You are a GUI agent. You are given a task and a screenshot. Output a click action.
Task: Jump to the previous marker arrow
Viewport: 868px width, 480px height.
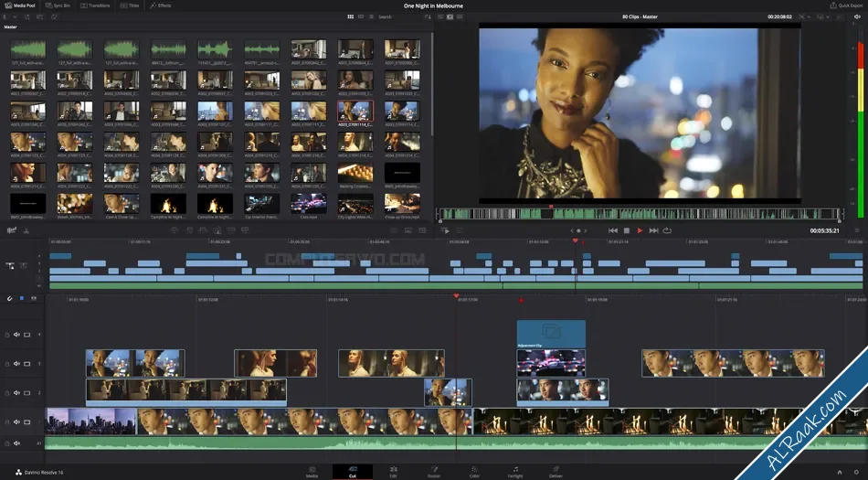tap(572, 231)
